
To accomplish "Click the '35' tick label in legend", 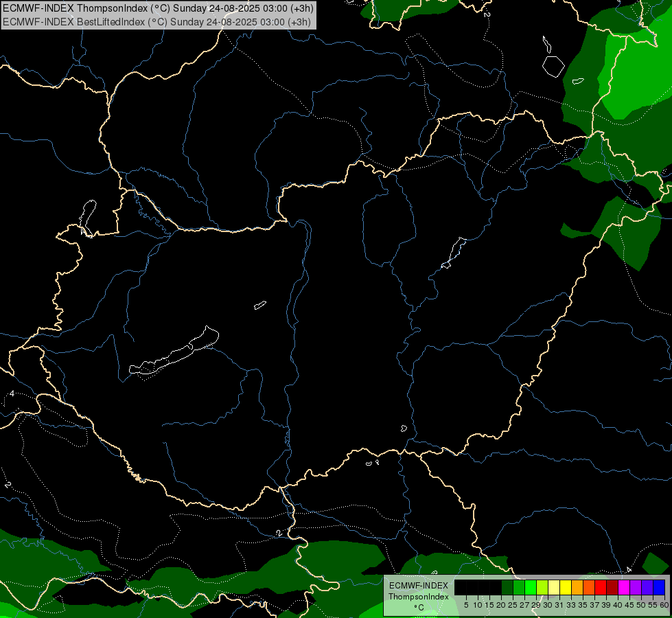I will pyautogui.click(x=583, y=605).
